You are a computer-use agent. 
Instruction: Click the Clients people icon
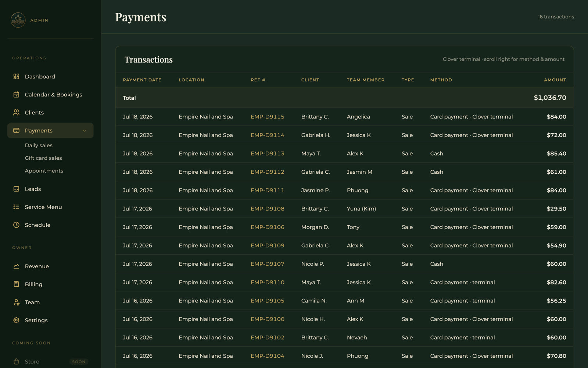pos(16,113)
